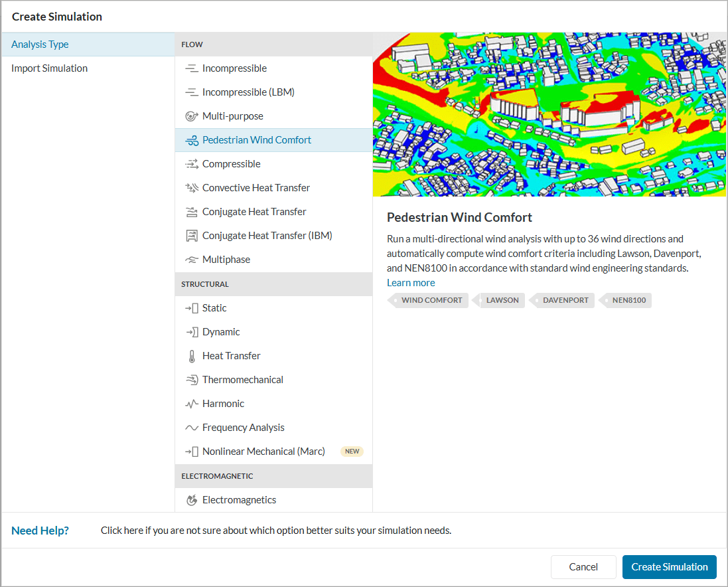Switch to the Analysis Type tab

[38, 44]
